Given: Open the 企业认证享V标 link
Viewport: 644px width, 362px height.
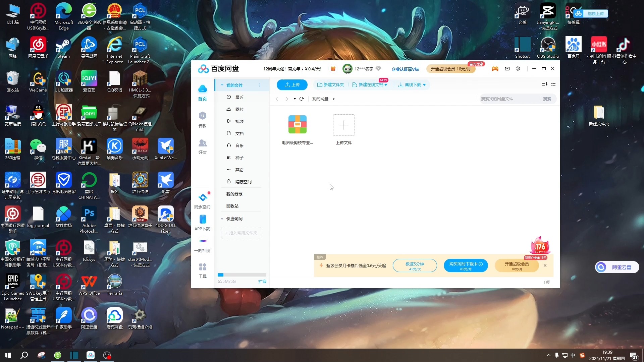Looking at the screenshot, I should tap(405, 69).
